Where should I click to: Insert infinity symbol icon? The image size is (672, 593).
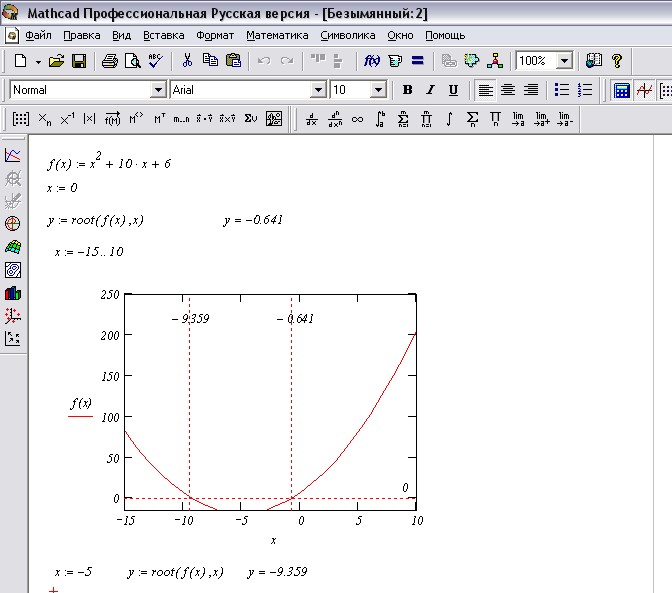pyautogui.click(x=357, y=119)
